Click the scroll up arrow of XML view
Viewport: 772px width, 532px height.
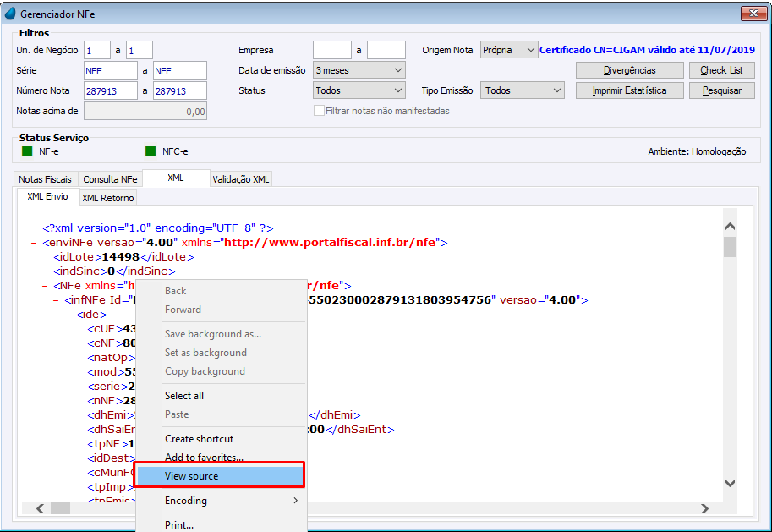click(731, 226)
